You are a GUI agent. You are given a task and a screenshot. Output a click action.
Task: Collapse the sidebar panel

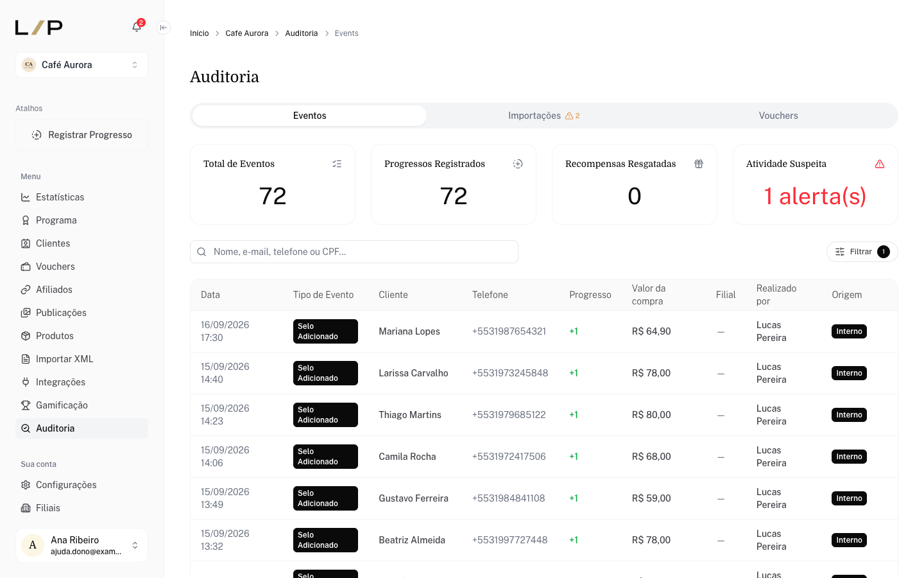pos(164,28)
